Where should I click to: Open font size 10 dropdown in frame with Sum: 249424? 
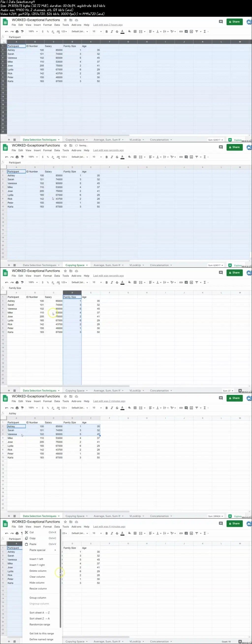coord(97,408)
